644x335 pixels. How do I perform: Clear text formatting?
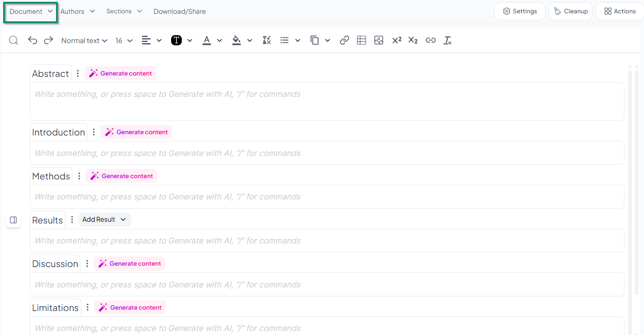(448, 40)
